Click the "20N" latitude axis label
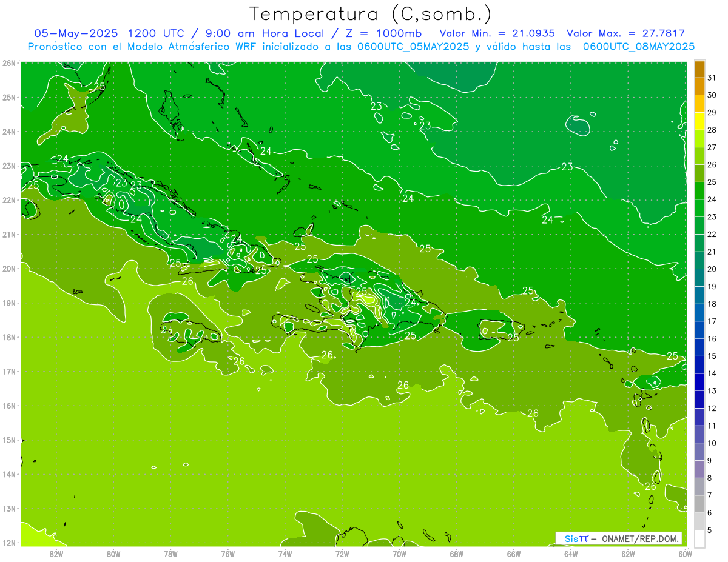 coord(8,269)
